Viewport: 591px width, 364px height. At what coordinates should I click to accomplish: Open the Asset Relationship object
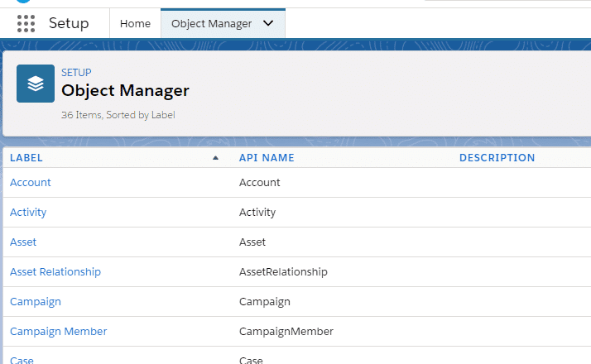55,271
